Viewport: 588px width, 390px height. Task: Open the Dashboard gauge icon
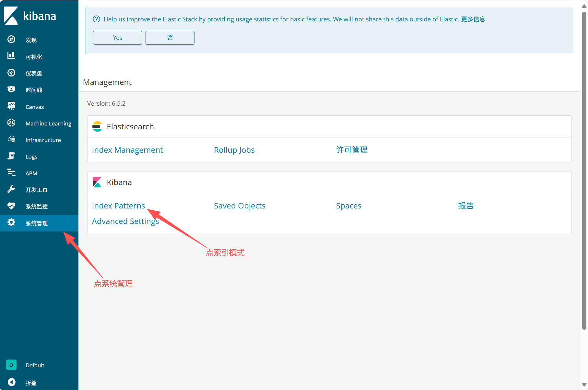click(x=11, y=73)
